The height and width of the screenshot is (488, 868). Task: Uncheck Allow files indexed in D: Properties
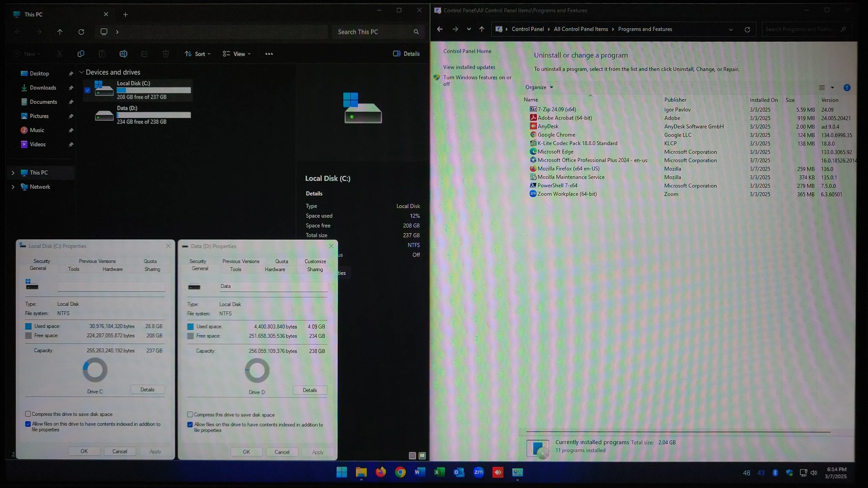(190, 424)
